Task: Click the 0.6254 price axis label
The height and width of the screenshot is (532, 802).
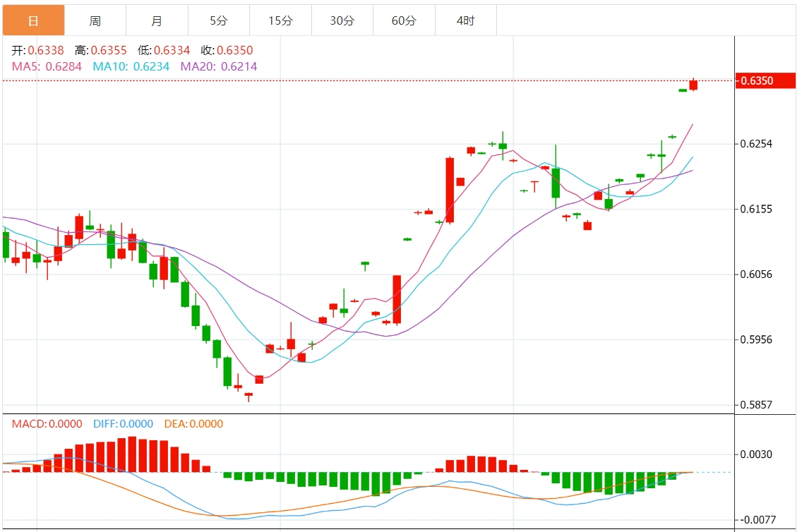Action: pyautogui.click(x=756, y=144)
